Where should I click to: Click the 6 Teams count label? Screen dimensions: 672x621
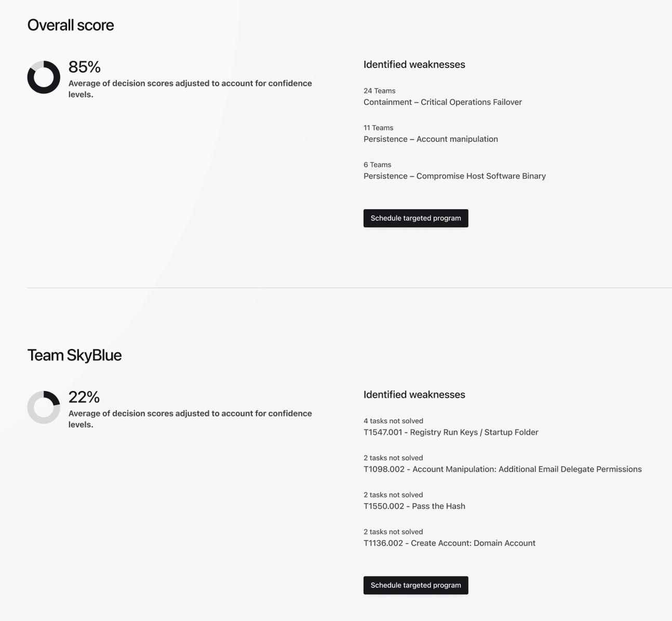coord(378,165)
